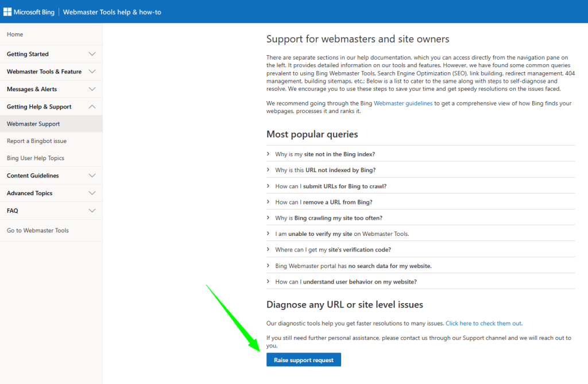Expand 'How can I remove a URL from Bing?'
The image size is (588, 384).
[324, 202]
